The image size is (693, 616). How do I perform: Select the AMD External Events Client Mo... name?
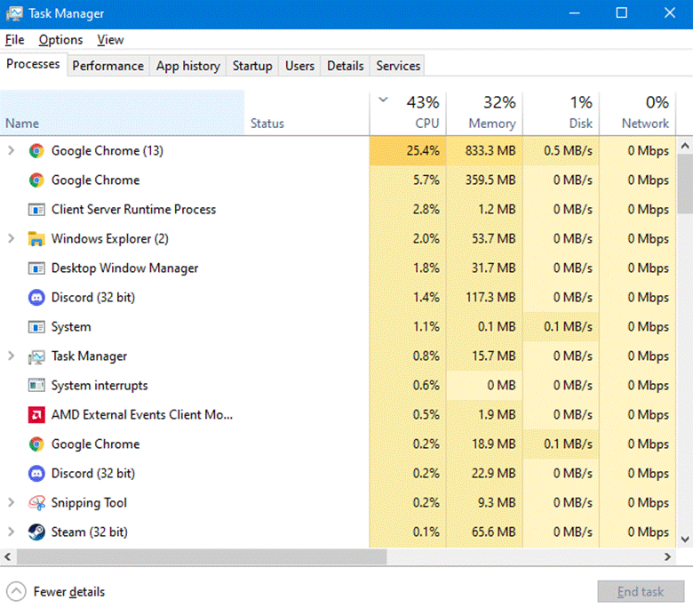[x=142, y=415]
